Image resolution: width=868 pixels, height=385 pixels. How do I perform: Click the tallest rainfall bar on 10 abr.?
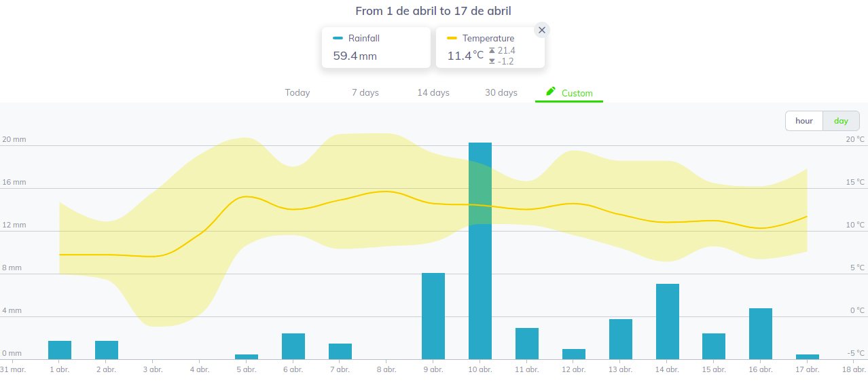click(x=480, y=251)
